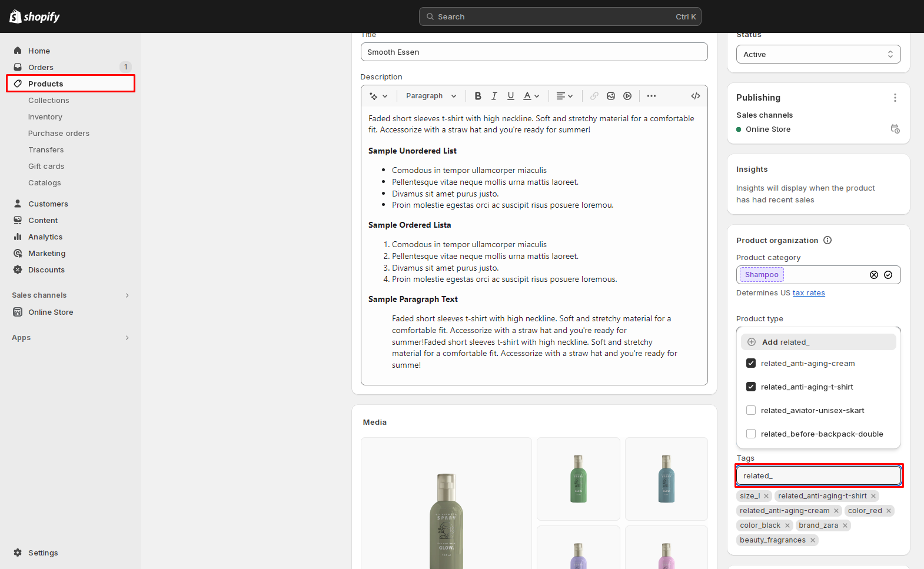Image resolution: width=924 pixels, height=569 pixels.
Task: Remove the size_l tag
Action: [x=766, y=496]
